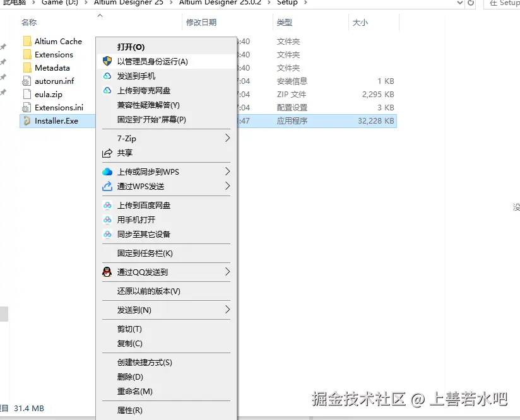This screenshot has height=420, width=520.
Task: Sort by 修改日期 column header
Action: (201, 23)
